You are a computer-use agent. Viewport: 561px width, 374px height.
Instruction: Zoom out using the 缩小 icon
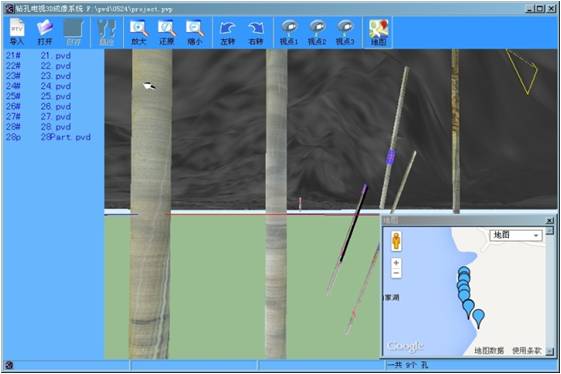point(195,32)
